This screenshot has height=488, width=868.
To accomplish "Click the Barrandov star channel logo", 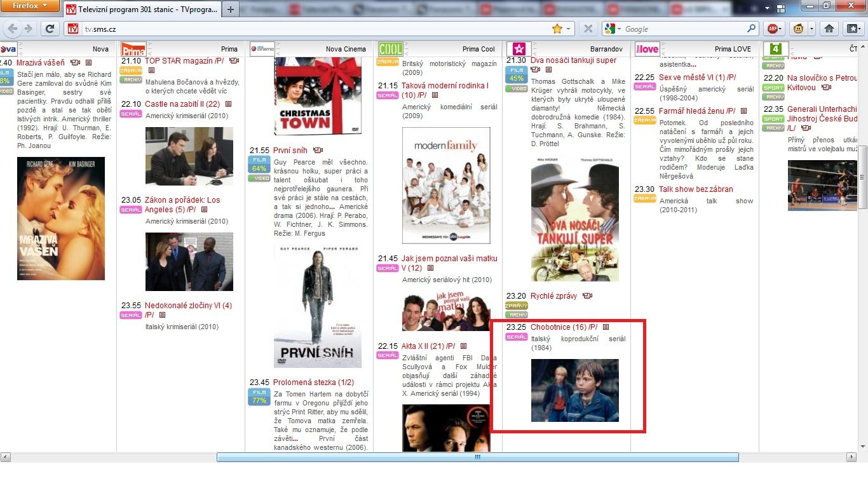I will pyautogui.click(x=519, y=49).
